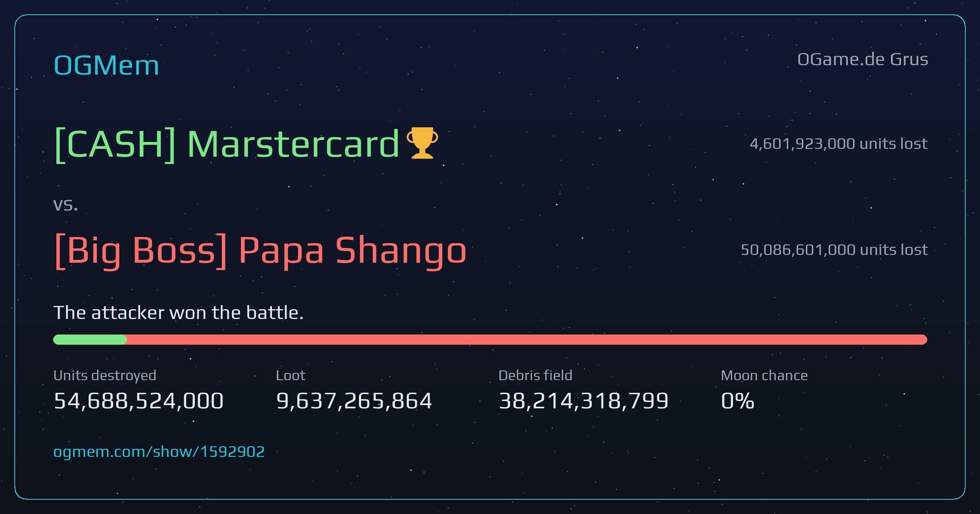Select the 50,086,601,000 units lost text
The height and width of the screenshot is (514, 980).
[834, 250]
